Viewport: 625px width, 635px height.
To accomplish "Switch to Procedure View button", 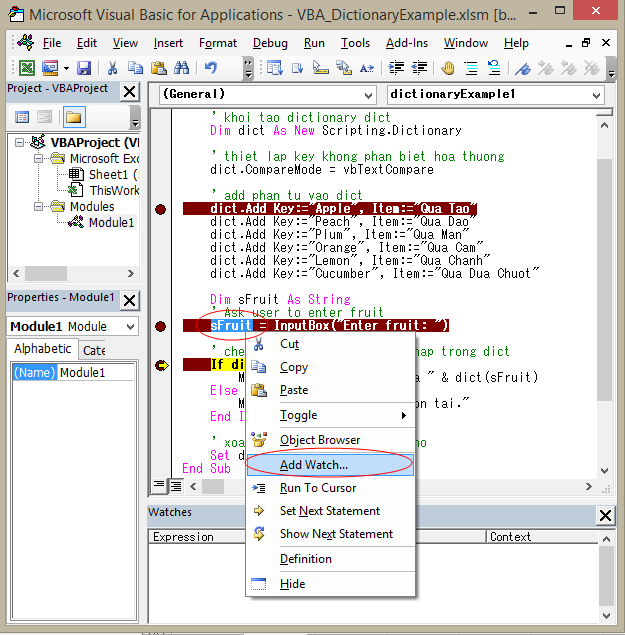I will 159,486.
